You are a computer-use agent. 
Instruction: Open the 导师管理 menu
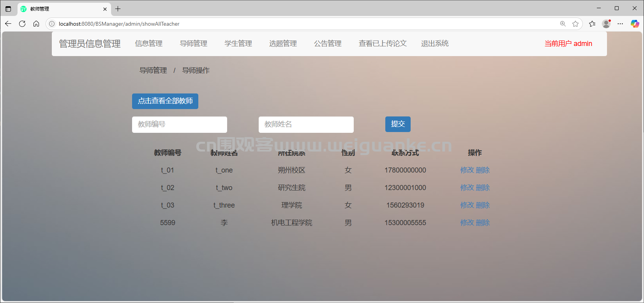[194, 44]
